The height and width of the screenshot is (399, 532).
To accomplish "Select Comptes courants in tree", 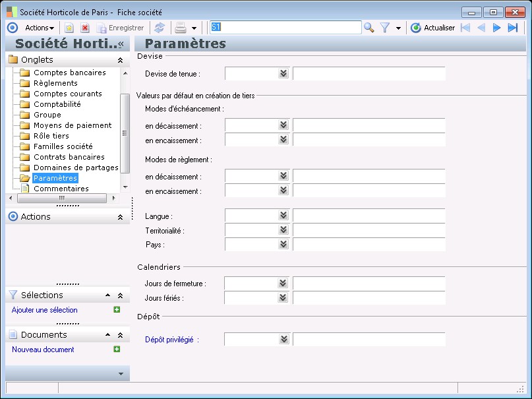I will click(68, 94).
